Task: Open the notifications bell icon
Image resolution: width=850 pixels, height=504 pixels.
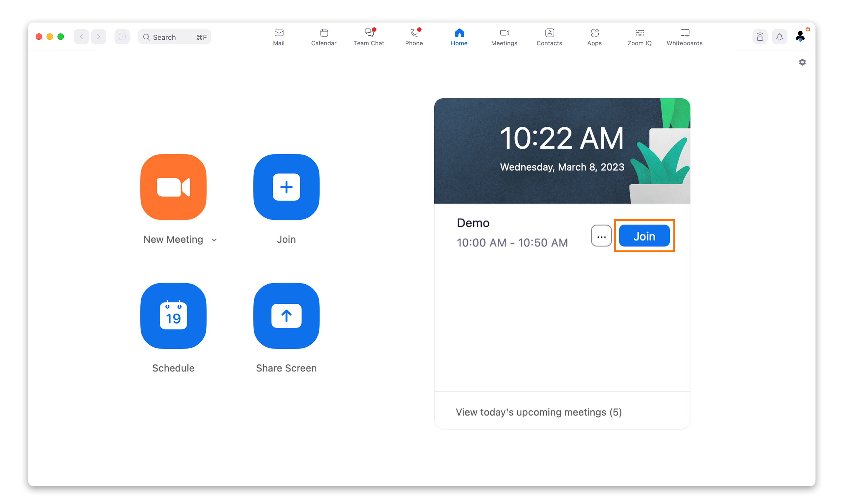Action: tap(779, 37)
